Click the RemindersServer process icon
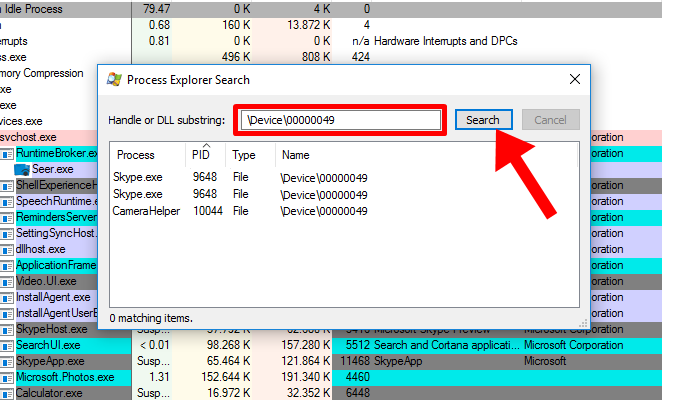The image size is (695, 400). [x=7, y=218]
